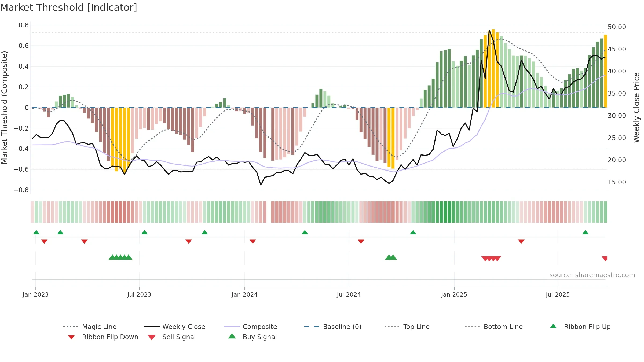Click the sell signal marker at far right end
Image resolution: width=644 pixels, height=362 pixels.
(x=605, y=259)
